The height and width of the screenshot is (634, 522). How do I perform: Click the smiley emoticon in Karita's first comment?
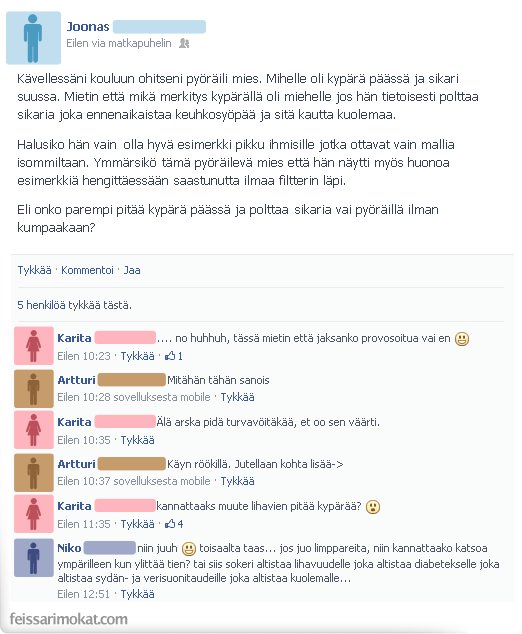click(462, 338)
